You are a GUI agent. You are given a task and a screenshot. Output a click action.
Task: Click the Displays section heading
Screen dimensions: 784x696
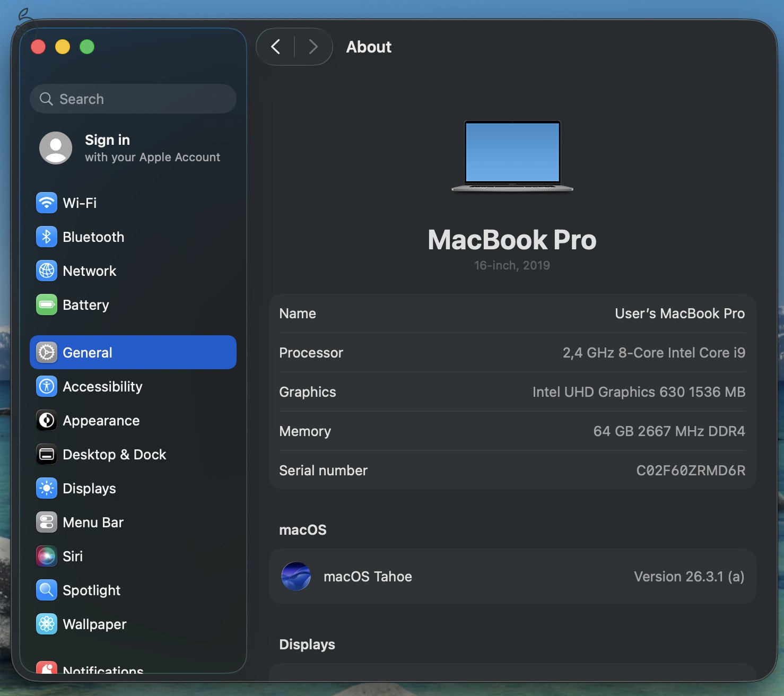(x=307, y=644)
